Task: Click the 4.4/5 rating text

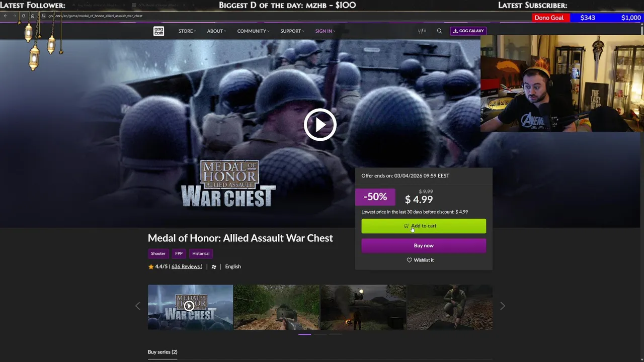Action: [162, 266]
